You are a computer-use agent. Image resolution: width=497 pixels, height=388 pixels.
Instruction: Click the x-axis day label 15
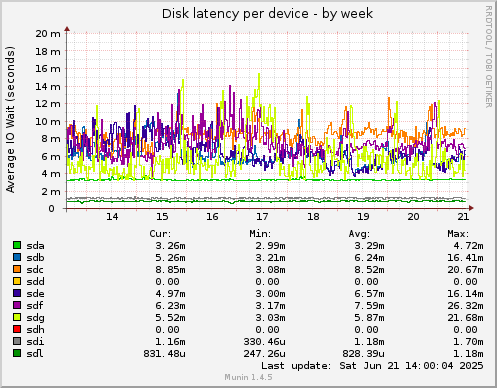(x=162, y=217)
